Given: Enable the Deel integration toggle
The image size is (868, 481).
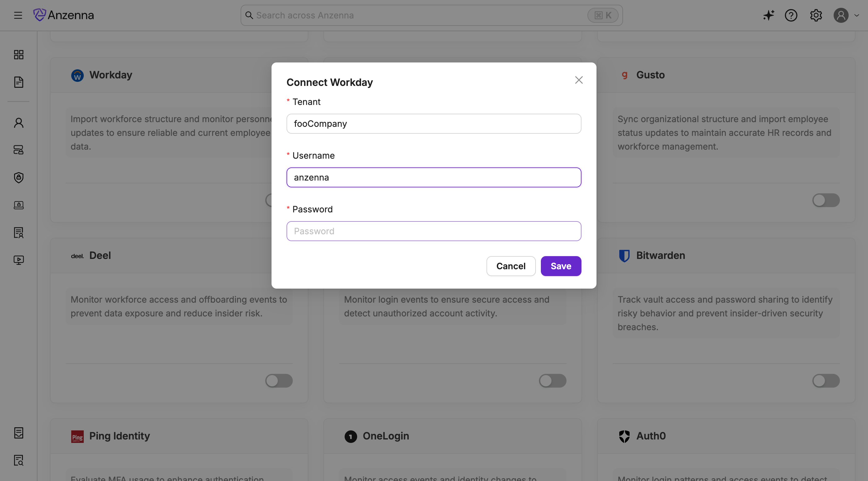Looking at the screenshot, I should click(279, 381).
